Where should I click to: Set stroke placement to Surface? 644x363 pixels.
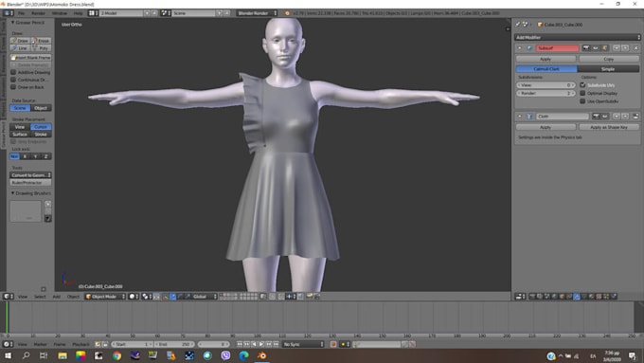20,135
